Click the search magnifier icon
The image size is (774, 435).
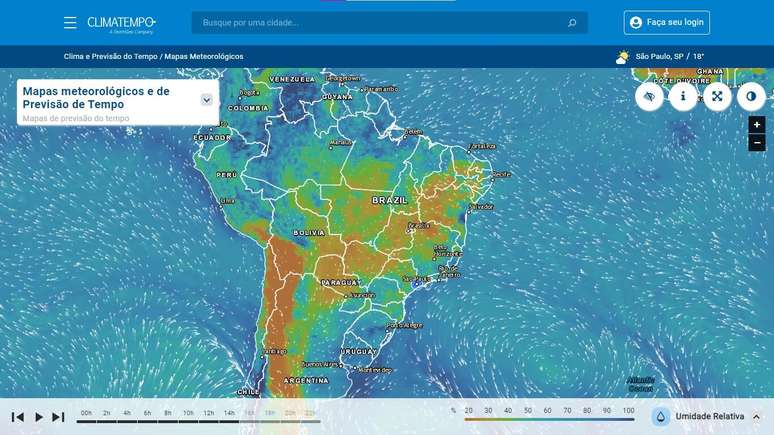(572, 23)
